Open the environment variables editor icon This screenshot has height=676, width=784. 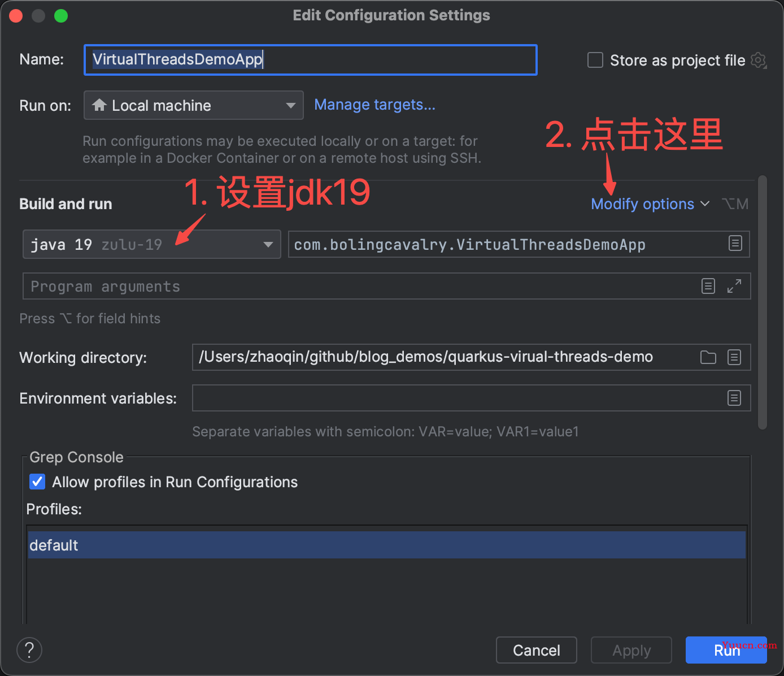tap(734, 398)
